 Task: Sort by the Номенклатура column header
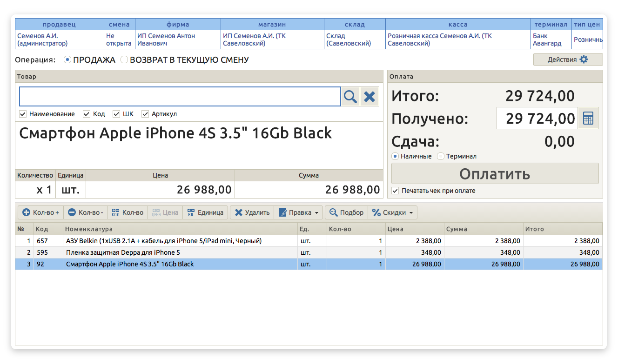click(180, 229)
